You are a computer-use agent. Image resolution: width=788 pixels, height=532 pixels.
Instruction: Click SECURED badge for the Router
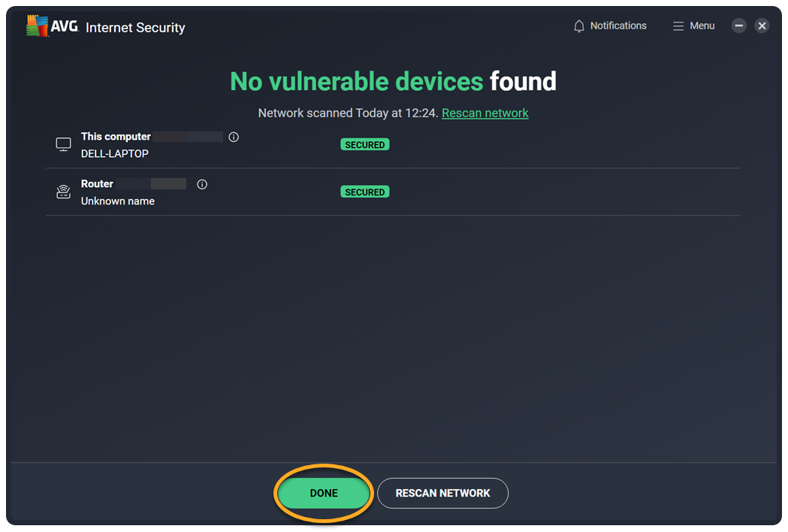click(365, 192)
